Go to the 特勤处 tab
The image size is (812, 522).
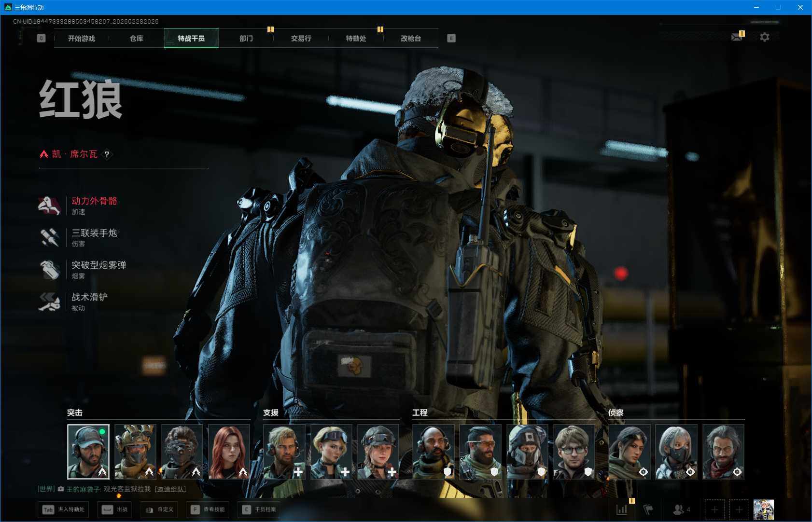pos(356,38)
